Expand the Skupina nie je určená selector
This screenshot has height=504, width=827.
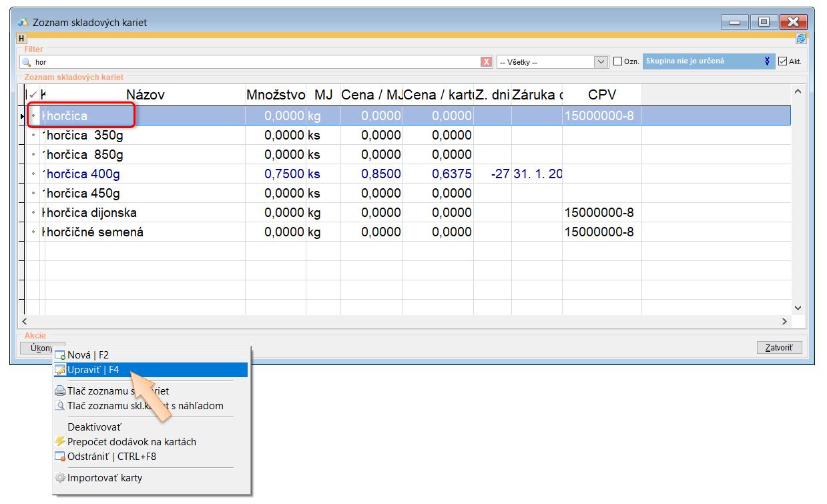click(x=767, y=61)
